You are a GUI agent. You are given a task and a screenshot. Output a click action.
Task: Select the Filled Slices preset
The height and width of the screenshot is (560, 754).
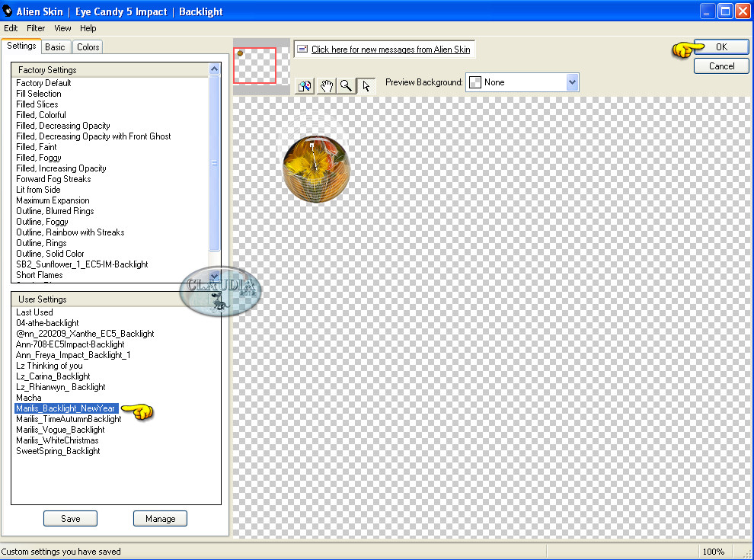(37, 104)
